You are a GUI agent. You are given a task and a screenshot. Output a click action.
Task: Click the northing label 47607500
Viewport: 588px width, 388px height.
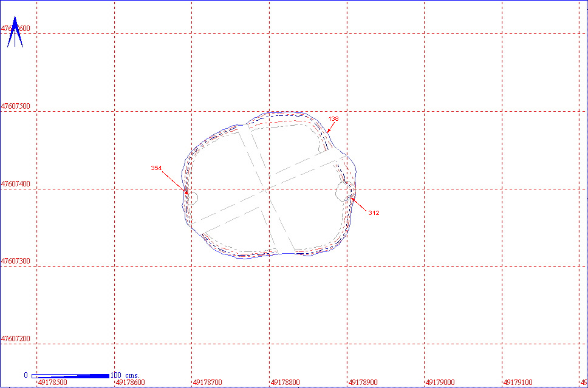16,106
